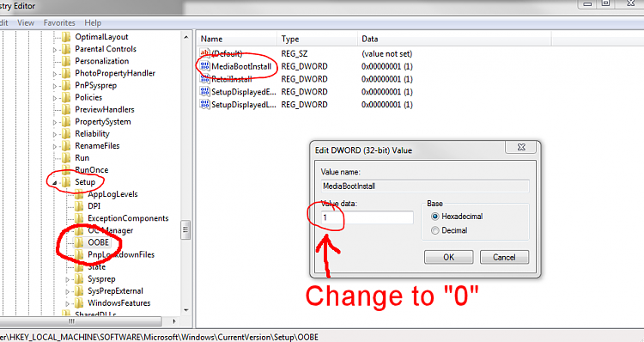This screenshot has width=644, height=342.
Task: Select the ExceptionComponents folder icon
Action: point(79,218)
